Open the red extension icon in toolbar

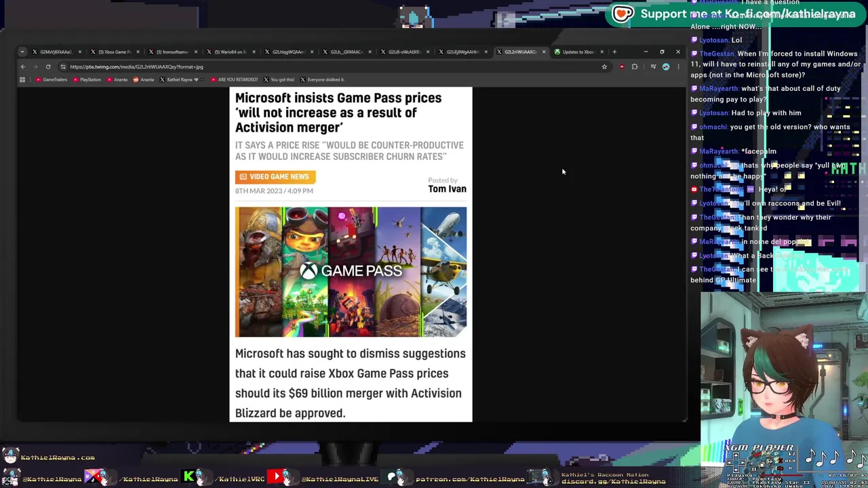click(x=622, y=66)
